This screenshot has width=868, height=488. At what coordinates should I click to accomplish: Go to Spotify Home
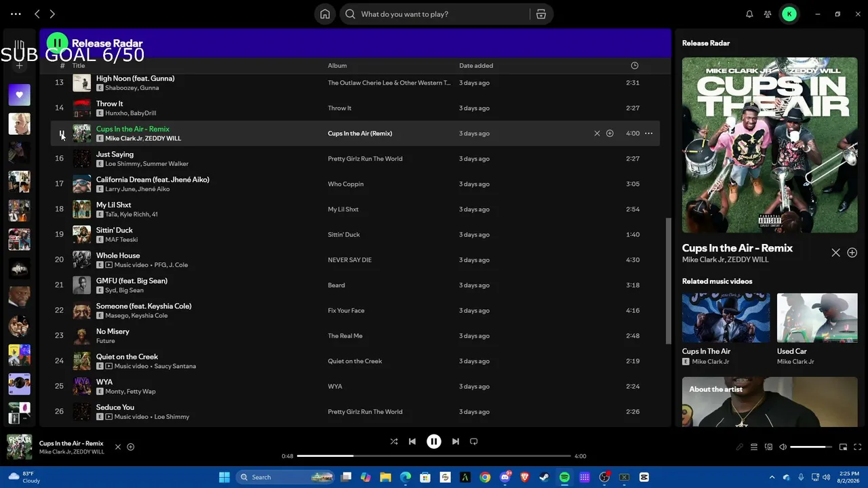coord(325,14)
